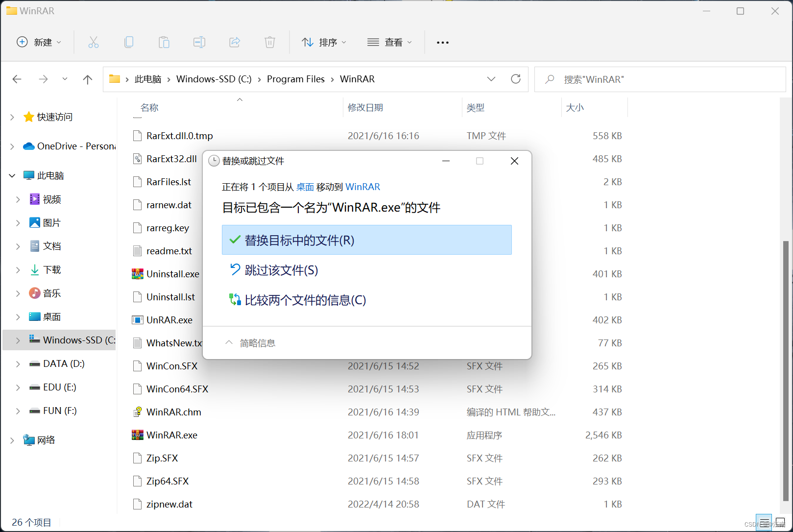Go forward with the right arrow
Viewport: 793px width, 532px height.
pyautogui.click(x=43, y=79)
